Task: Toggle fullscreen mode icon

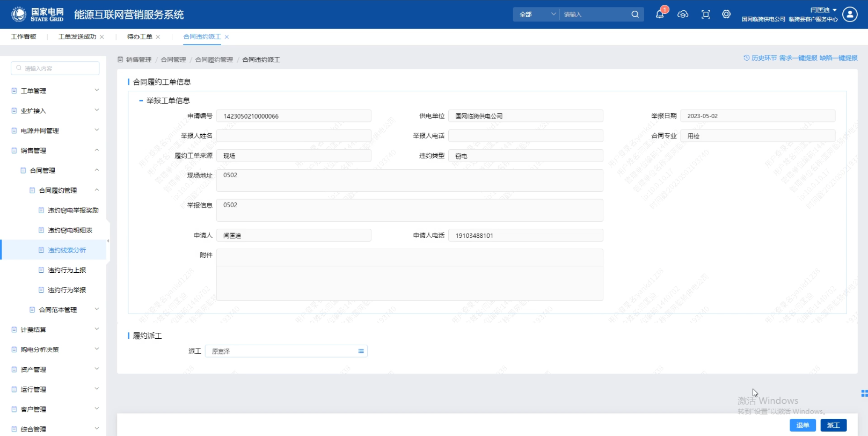Action: [x=706, y=14]
